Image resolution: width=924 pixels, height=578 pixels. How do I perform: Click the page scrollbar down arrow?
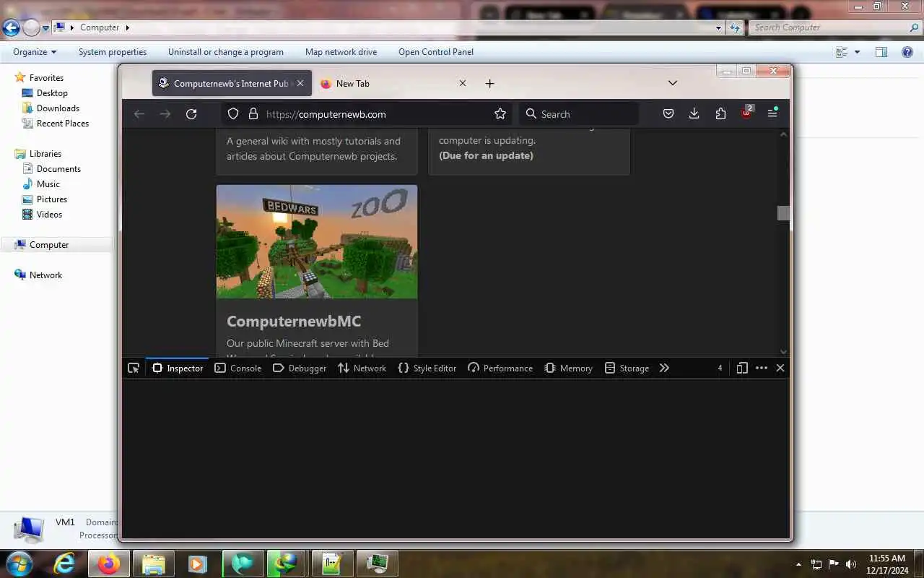click(x=784, y=352)
